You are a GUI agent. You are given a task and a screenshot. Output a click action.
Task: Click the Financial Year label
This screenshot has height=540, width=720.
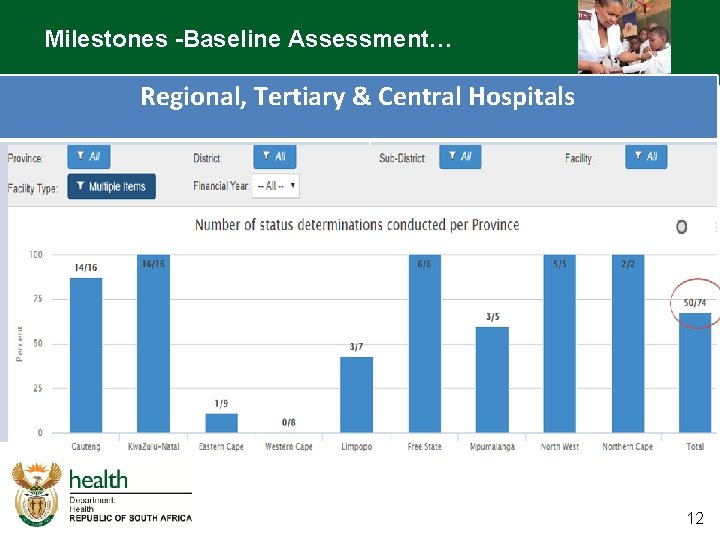coord(221,186)
